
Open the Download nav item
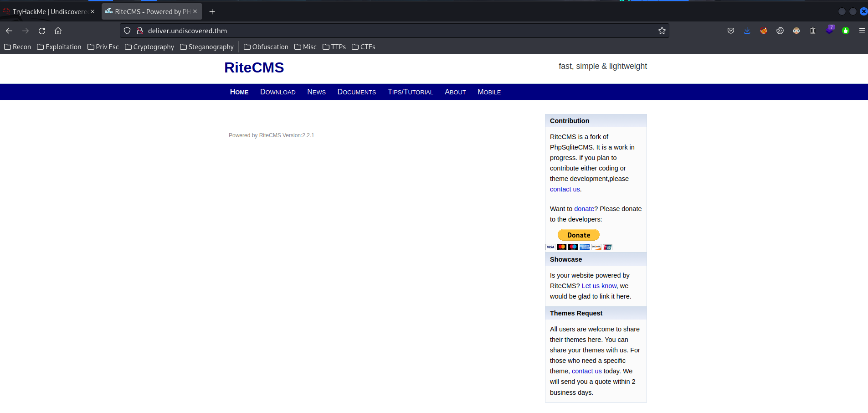278,92
